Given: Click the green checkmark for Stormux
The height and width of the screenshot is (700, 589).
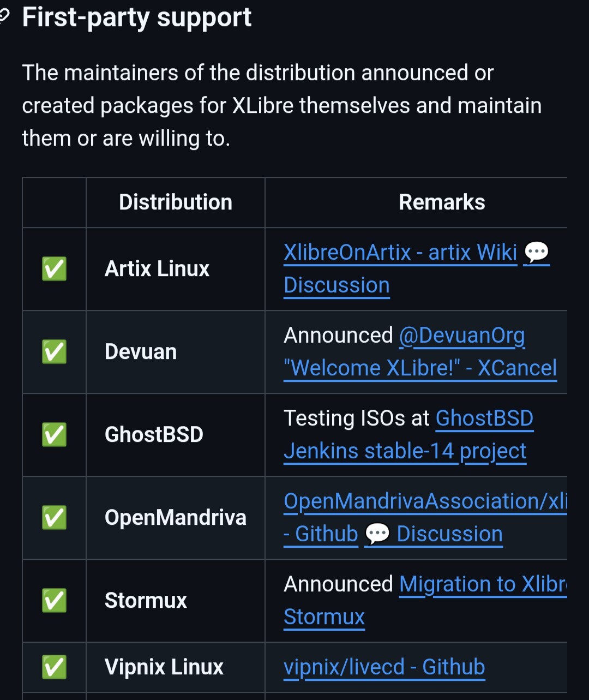Looking at the screenshot, I should point(54,601).
